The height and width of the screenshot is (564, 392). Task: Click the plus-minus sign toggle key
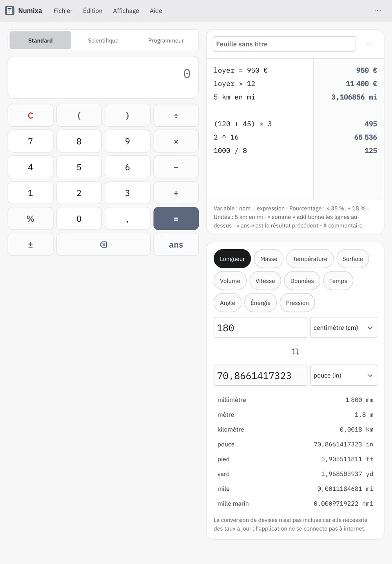[x=31, y=245]
